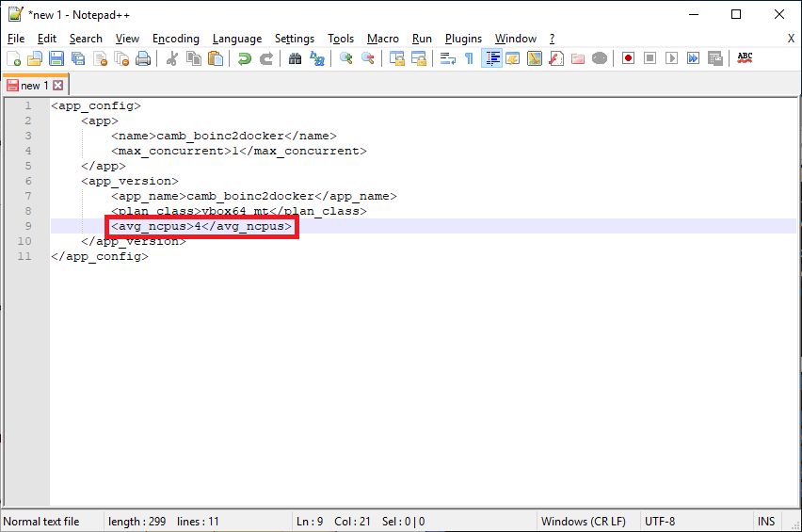
Task: Click the Save file floppy icon
Action: click(56, 58)
